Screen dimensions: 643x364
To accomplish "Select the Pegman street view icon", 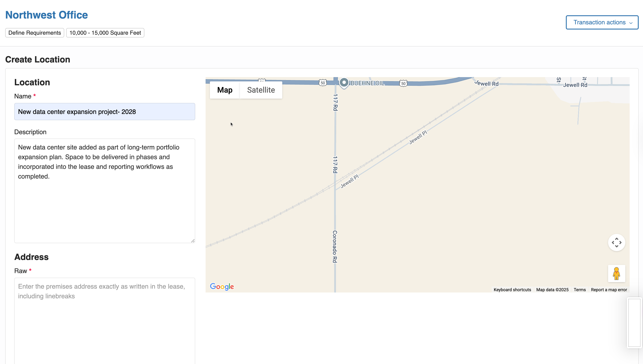I will pos(616,273).
